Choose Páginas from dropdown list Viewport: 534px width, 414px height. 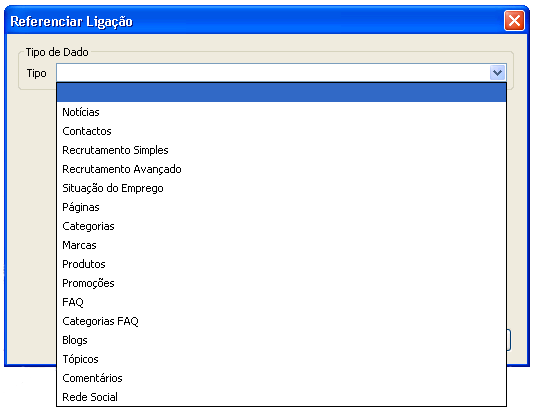coord(281,207)
